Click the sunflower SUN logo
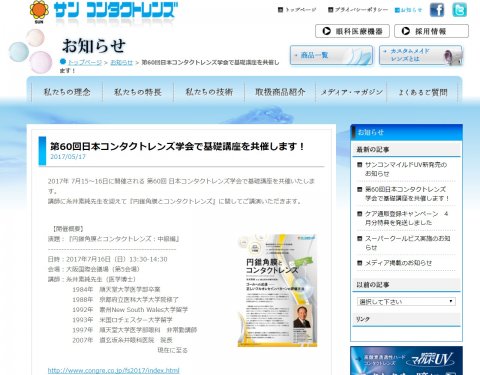This screenshot has height=375, width=480. coord(39,12)
